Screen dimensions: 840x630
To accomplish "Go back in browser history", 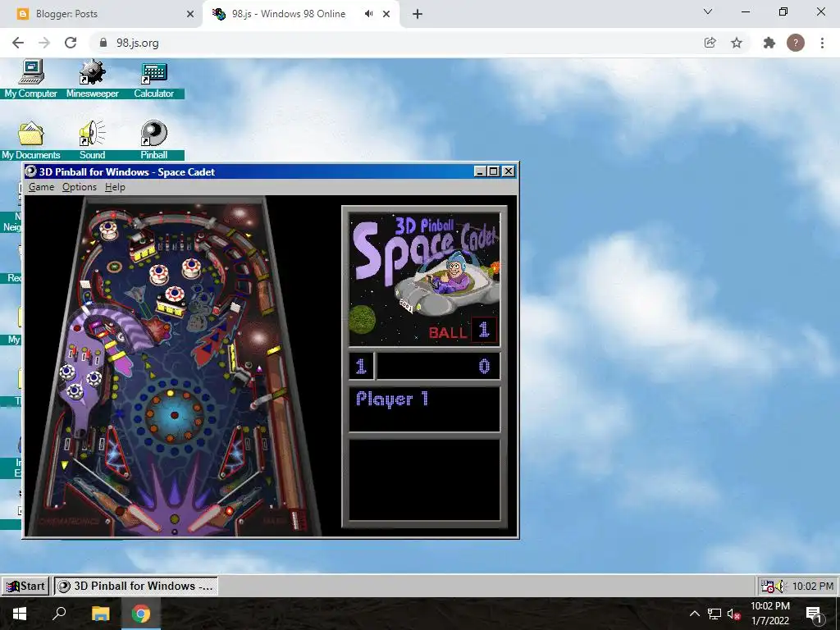I will [x=18, y=43].
